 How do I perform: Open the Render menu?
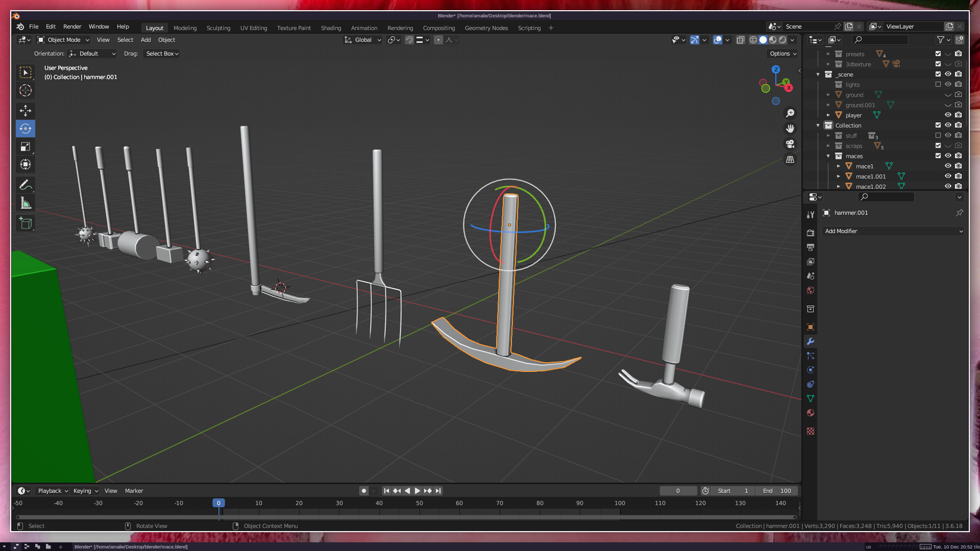[x=72, y=27]
